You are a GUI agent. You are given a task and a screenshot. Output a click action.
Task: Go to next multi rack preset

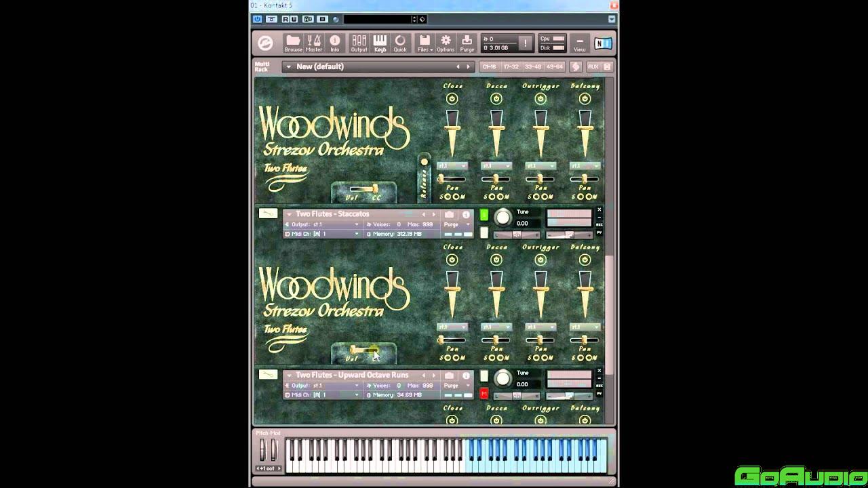point(468,66)
